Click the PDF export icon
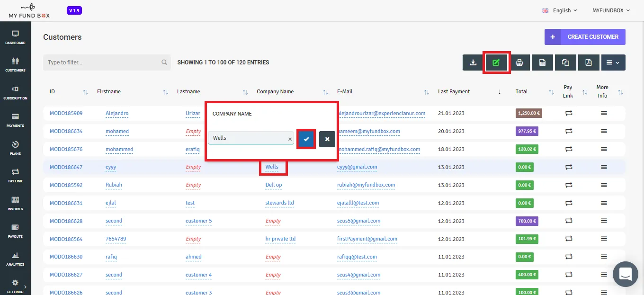Image resolution: width=644 pixels, height=295 pixels. [589, 63]
